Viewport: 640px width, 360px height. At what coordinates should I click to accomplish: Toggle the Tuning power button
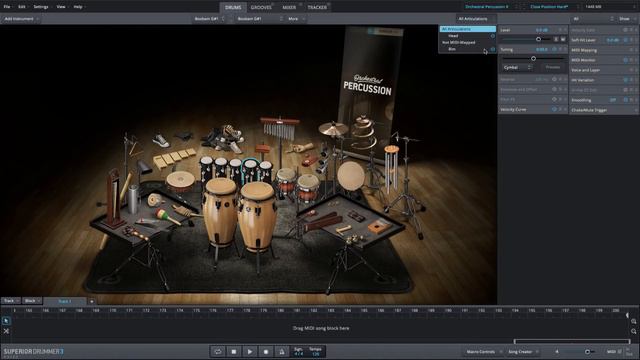coord(554,49)
